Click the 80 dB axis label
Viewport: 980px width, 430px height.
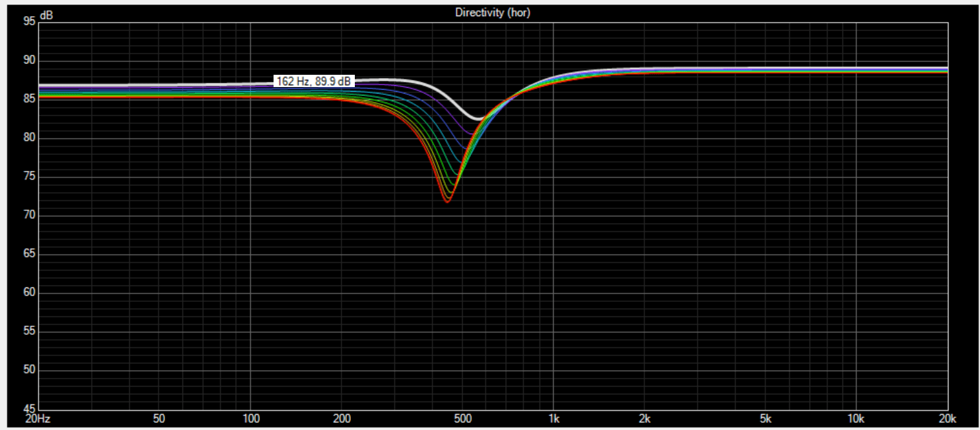(30, 138)
